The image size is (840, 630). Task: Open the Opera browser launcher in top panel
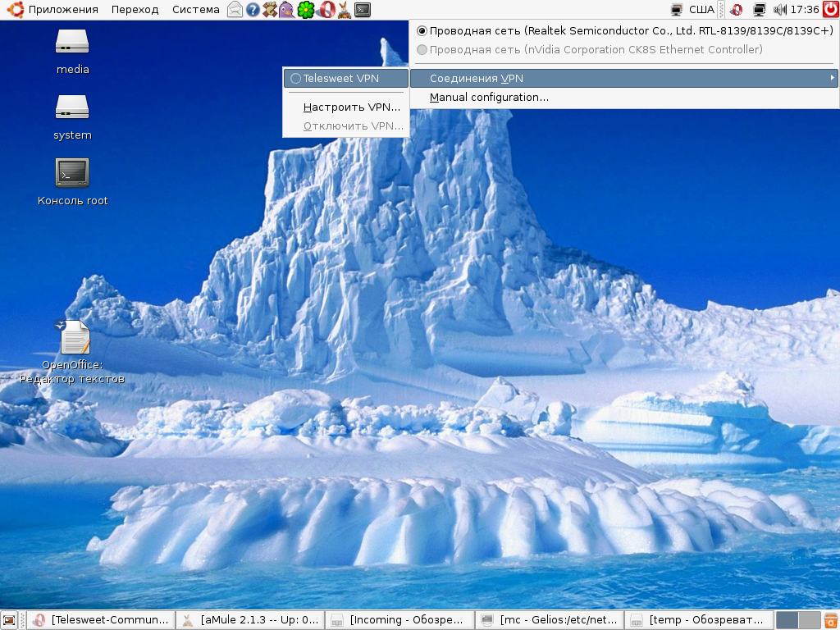(x=326, y=10)
